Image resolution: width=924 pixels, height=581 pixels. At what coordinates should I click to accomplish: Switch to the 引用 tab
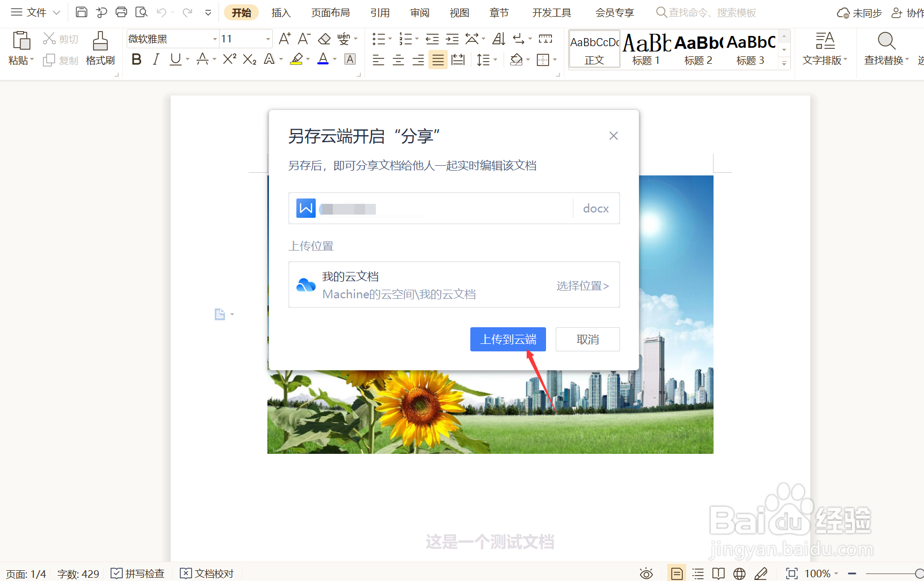point(380,12)
